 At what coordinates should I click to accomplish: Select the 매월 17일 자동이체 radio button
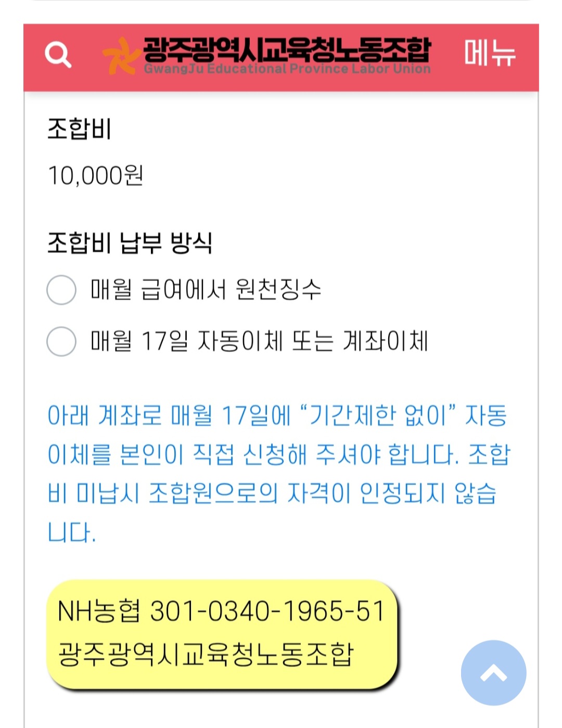click(61, 341)
